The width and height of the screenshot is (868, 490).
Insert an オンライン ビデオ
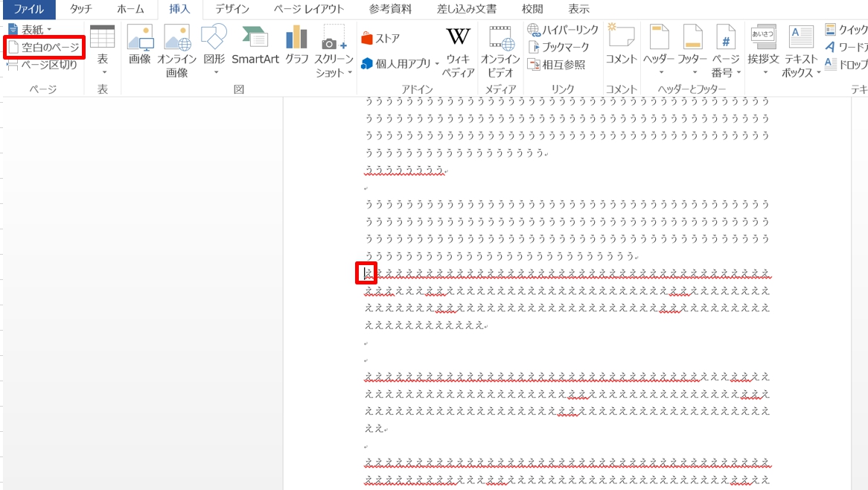[x=500, y=50]
